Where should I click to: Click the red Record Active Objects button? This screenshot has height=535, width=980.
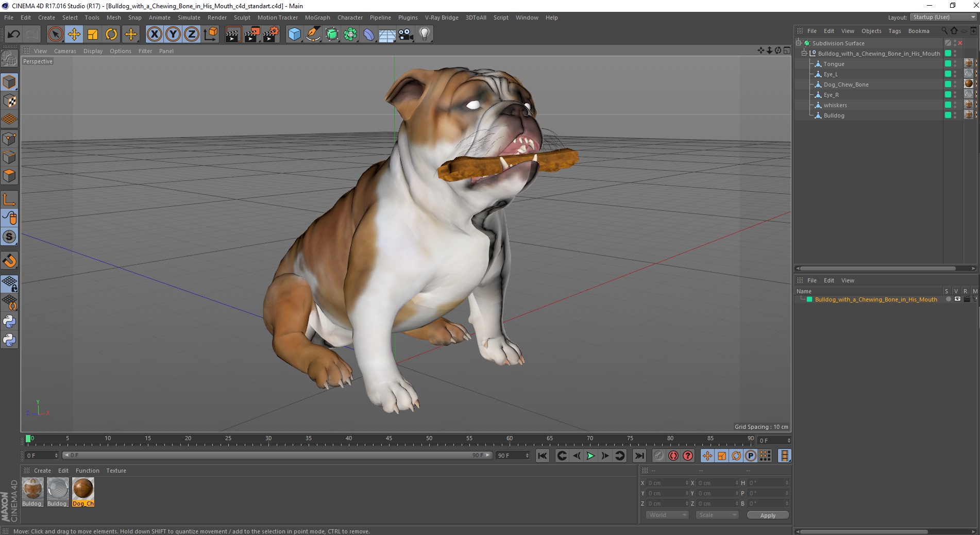tap(673, 456)
